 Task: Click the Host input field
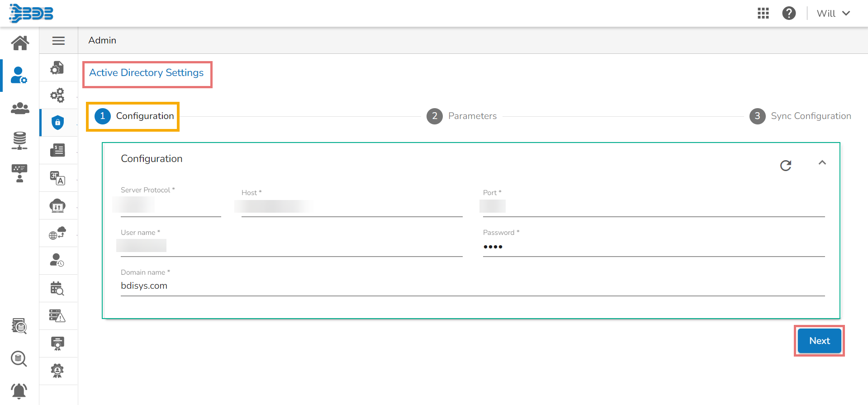352,207
